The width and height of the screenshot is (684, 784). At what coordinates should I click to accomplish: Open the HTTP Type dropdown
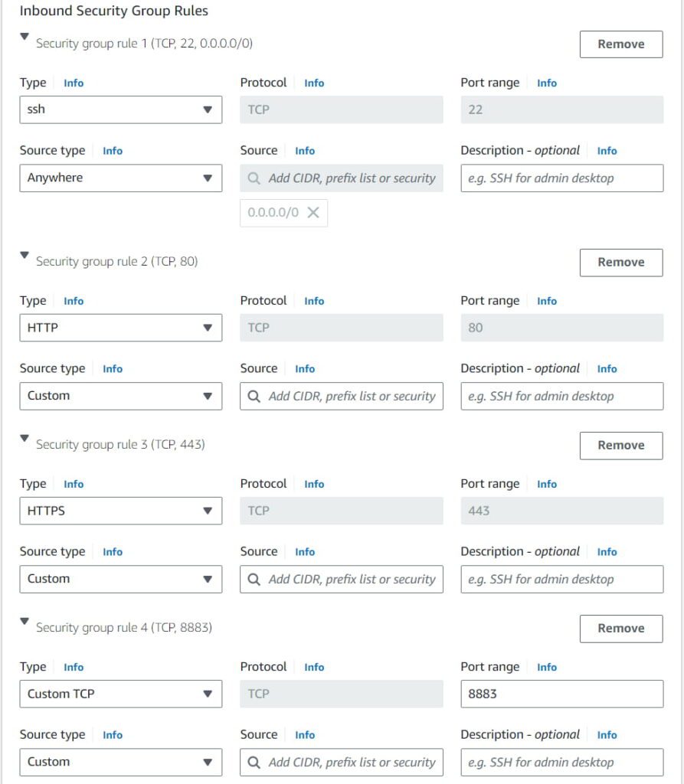[119, 328]
